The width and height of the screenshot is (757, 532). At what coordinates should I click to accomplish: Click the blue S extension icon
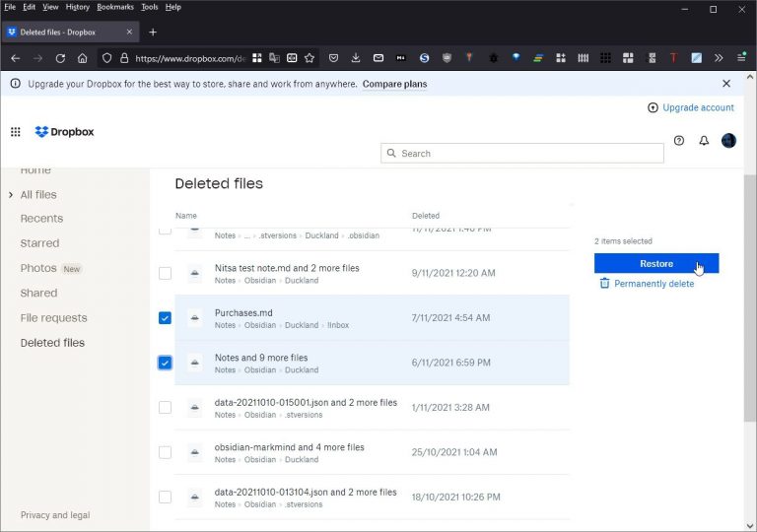(x=425, y=58)
